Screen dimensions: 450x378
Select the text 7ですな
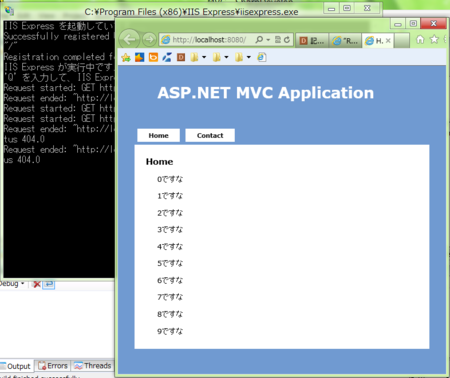pos(170,297)
